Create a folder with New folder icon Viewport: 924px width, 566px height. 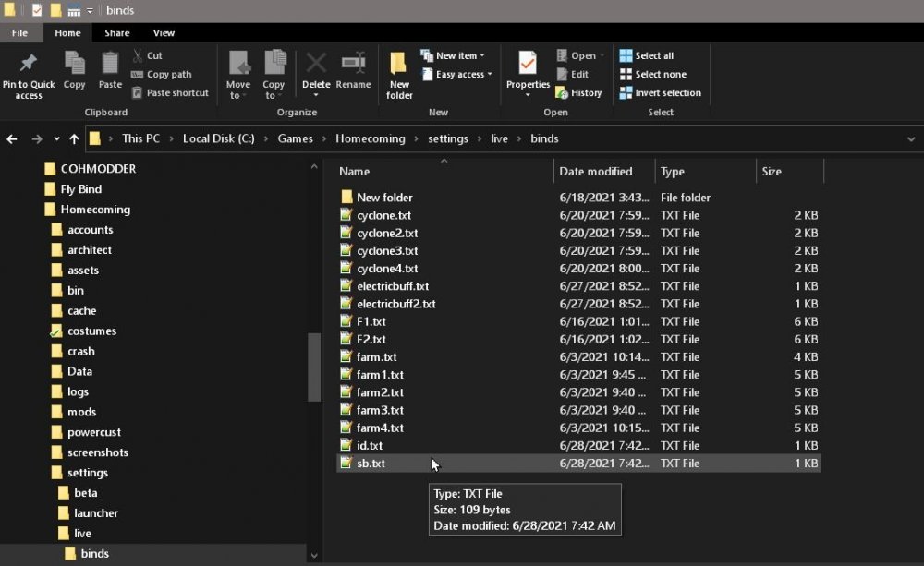[399, 65]
